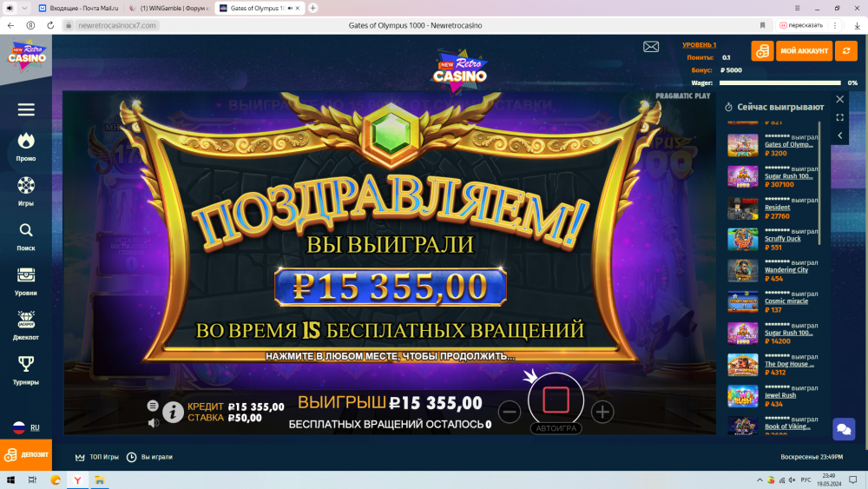Increase the bet with the plus button
This screenshot has height=489, width=868.
pyautogui.click(x=602, y=412)
